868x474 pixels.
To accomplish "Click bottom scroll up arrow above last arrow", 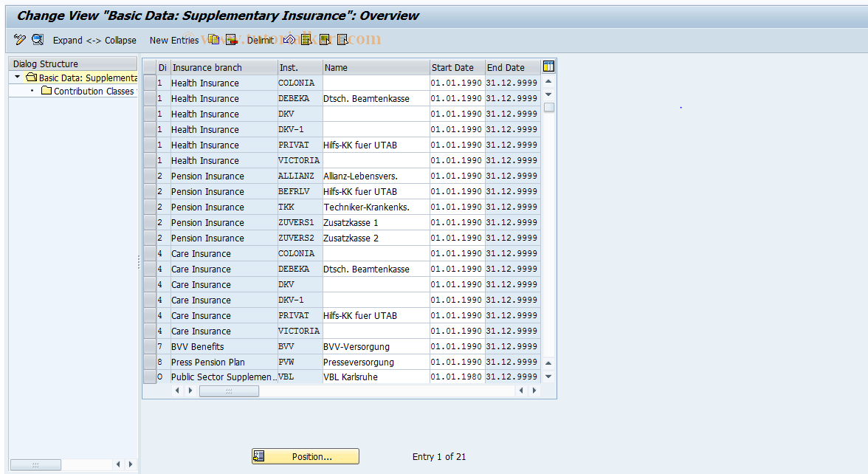I will coord(548,363).
